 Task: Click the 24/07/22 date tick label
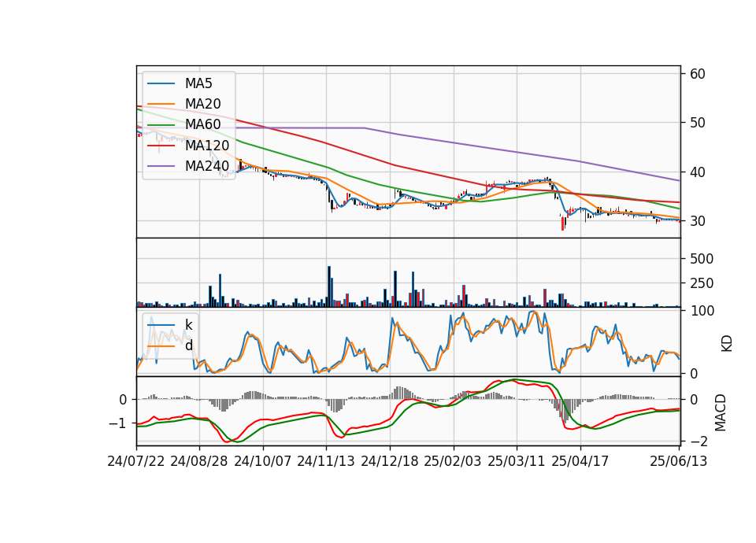[x=136, y=461]
